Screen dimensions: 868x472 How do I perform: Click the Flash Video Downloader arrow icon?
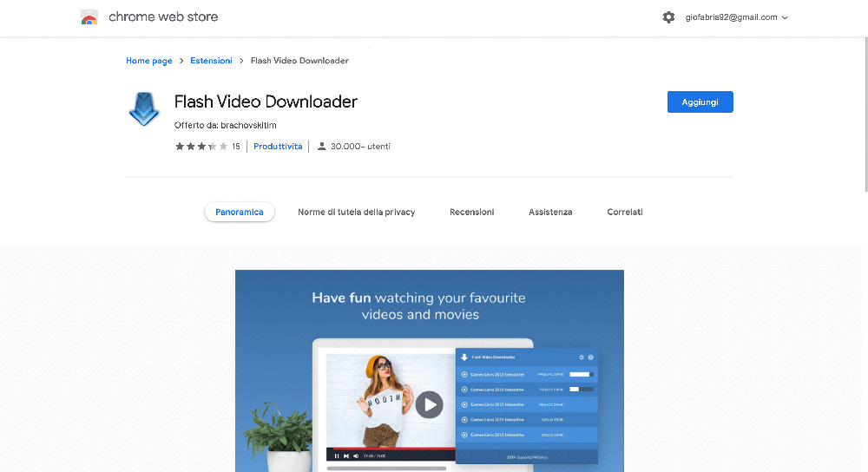click(144, 109)
